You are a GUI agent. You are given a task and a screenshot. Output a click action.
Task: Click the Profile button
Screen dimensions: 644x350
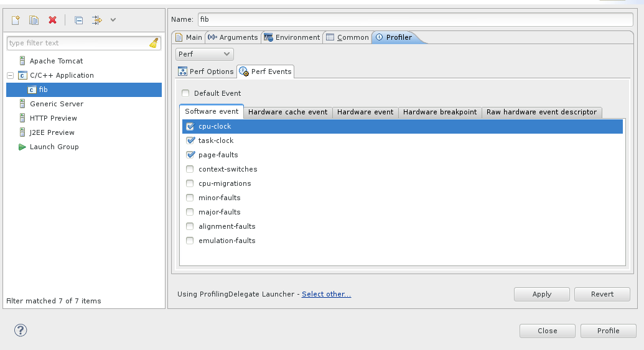(x=609, y=331)
